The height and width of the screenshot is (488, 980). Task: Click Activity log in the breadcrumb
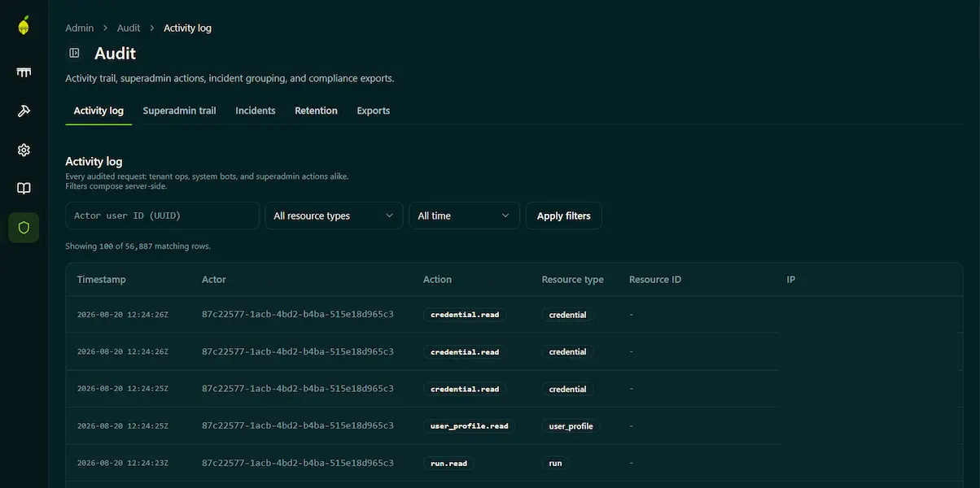(187, 28)
